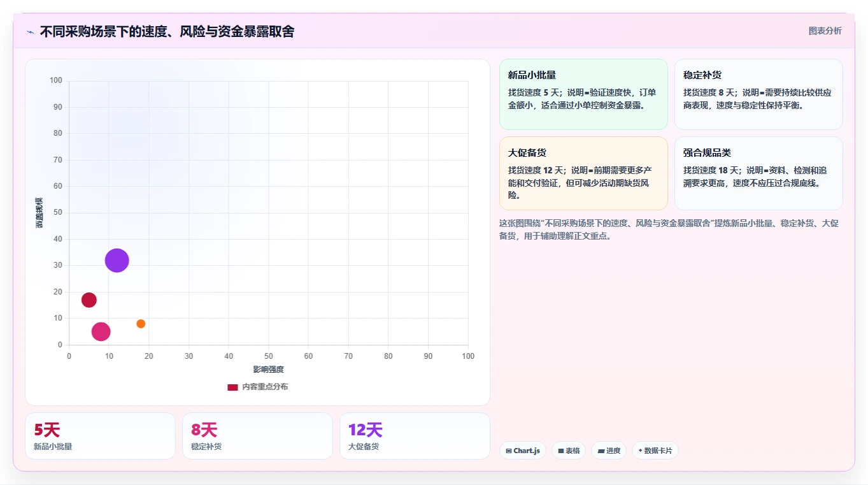
Task: Click the 表格 tag
Action: click(569, 451)
